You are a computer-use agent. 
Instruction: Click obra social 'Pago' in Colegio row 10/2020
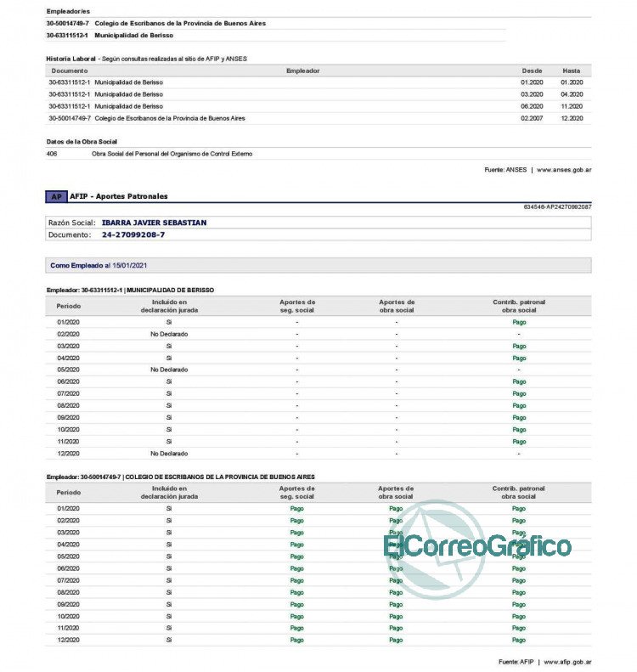click(396, 616)
